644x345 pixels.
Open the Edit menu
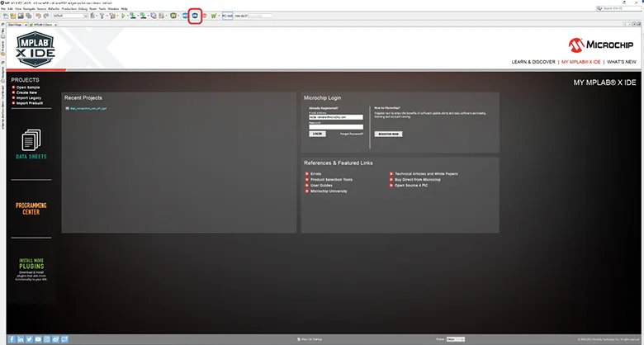(x=10, y=8)
